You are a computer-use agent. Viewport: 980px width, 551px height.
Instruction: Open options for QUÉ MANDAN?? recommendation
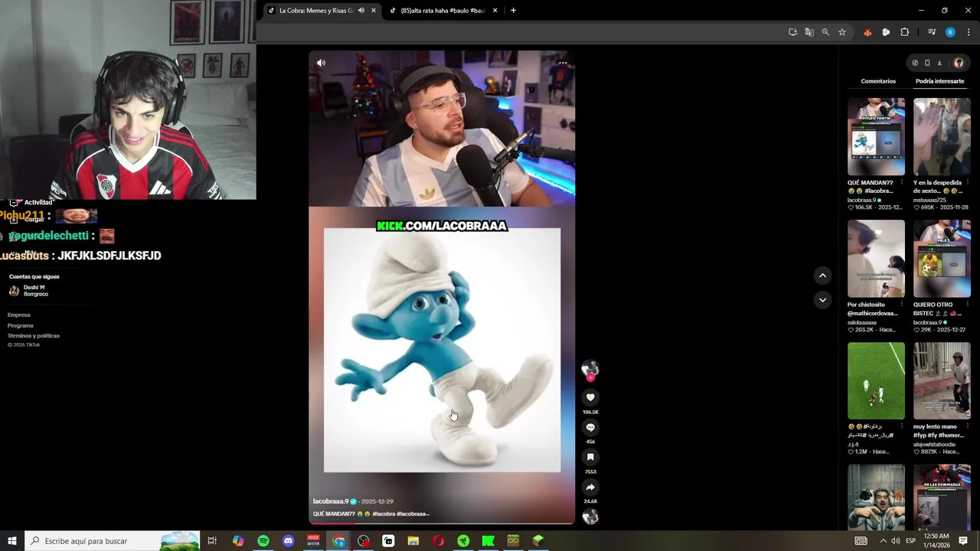[902, 183]
